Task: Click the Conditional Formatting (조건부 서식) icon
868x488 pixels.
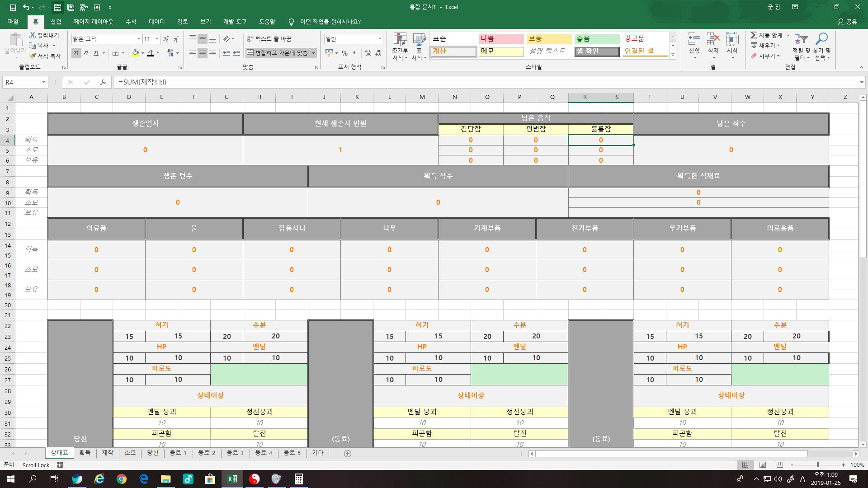Action: tap(400, 40)
